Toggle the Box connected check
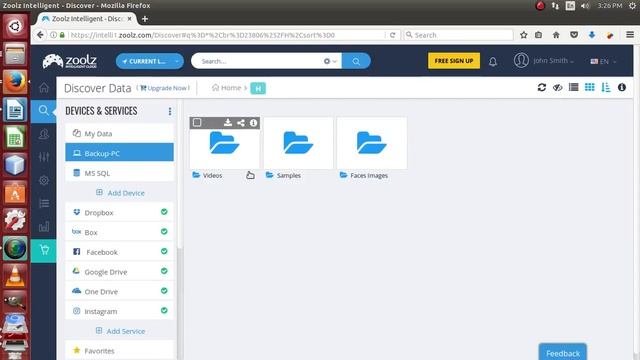640x360 pixels. (x=164, y=231)
